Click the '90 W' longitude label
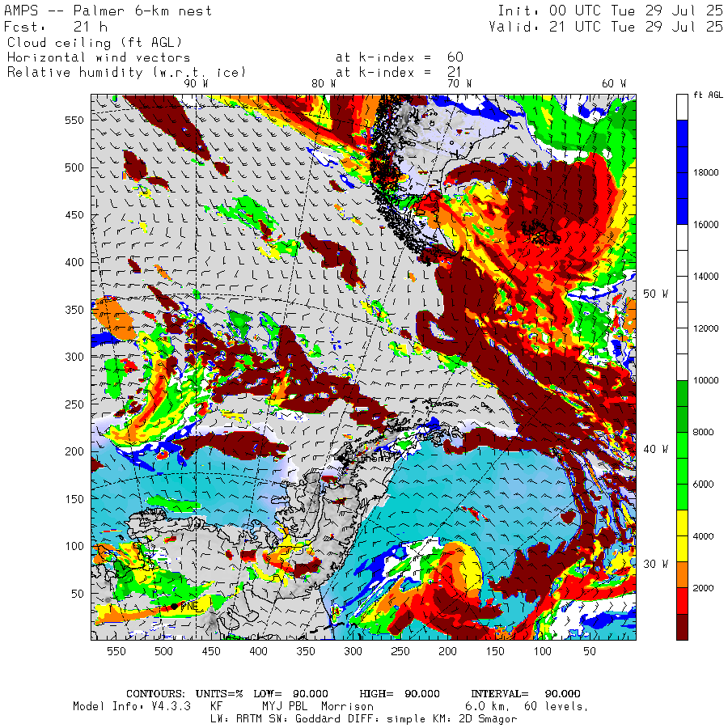Screen dimensions: 728x728 tap(196, 83)
